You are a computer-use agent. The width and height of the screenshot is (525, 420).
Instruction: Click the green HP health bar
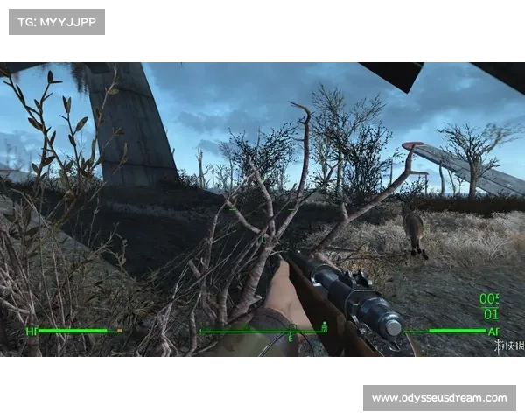coord(74,331)
